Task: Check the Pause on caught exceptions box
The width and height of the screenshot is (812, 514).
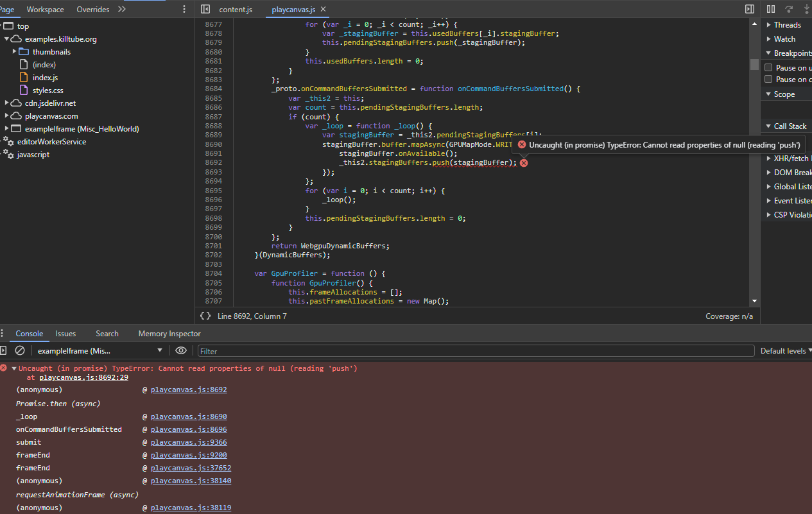Action: pyautogui.click(x=768, y=79)
